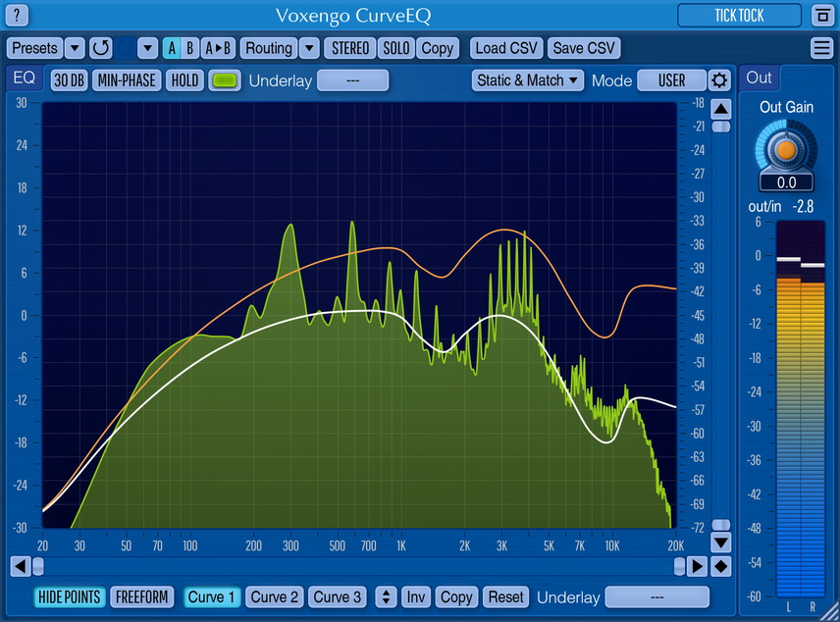Select state A
The image size is (840, 622).
click(172, 48)
